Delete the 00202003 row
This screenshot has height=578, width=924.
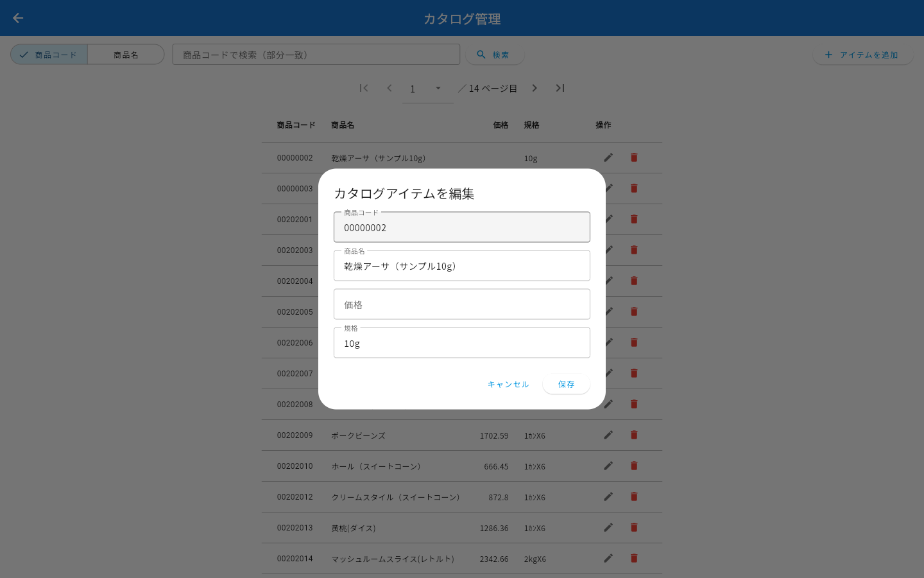[x=634, y=250]
